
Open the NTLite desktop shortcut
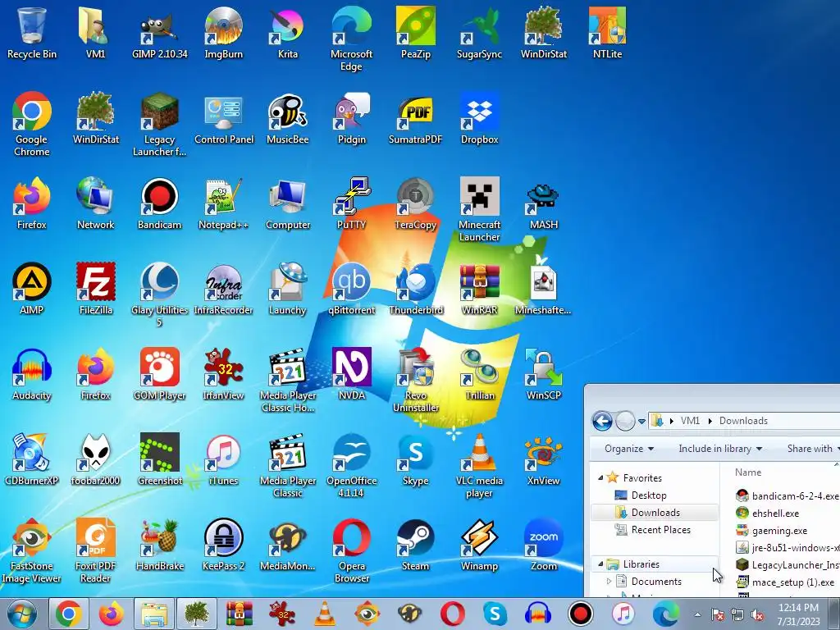tap(608, 32)
